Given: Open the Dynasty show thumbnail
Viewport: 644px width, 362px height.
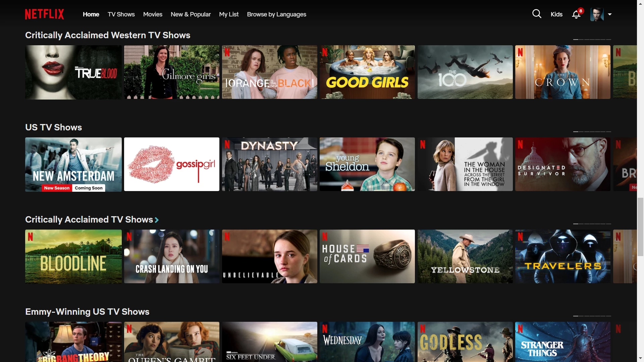Looking at the screenshot, I should pyautogui.click(x=270, y=164).
